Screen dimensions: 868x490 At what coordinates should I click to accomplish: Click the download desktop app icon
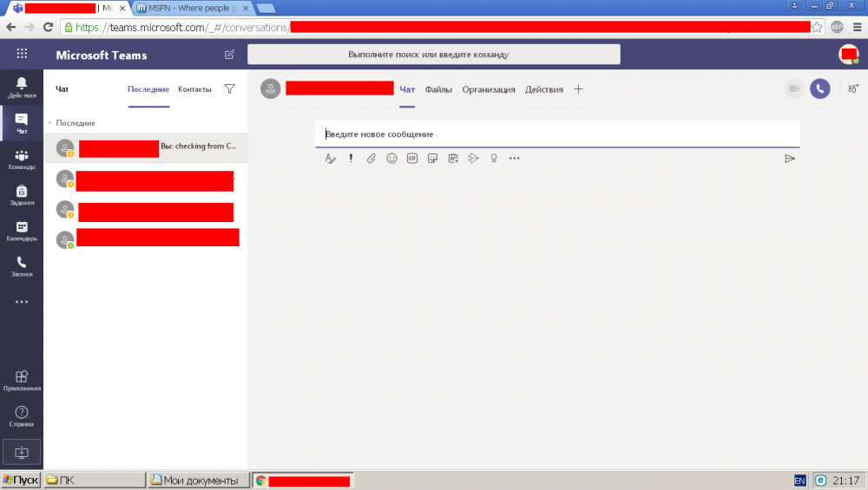pyautogui.click(x=22, y=453)
